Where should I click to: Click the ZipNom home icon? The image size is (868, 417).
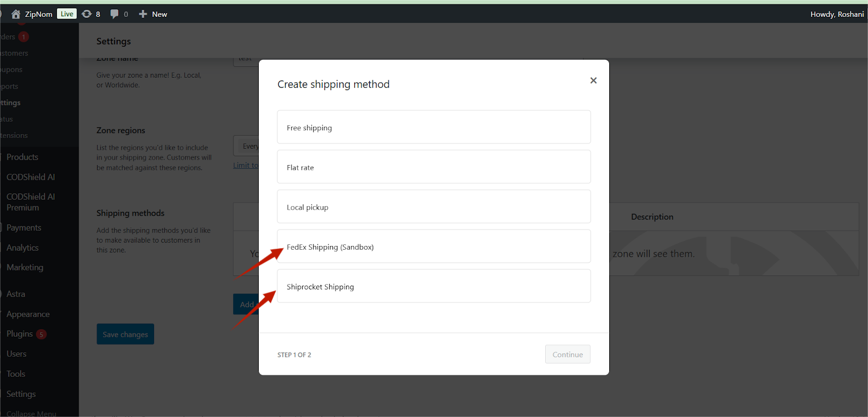(x=16, y=14)
